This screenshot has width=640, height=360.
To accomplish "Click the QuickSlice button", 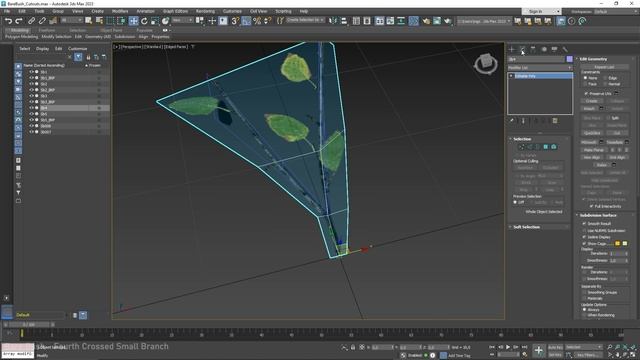I will pyautogui.click(x=592, y=133).
